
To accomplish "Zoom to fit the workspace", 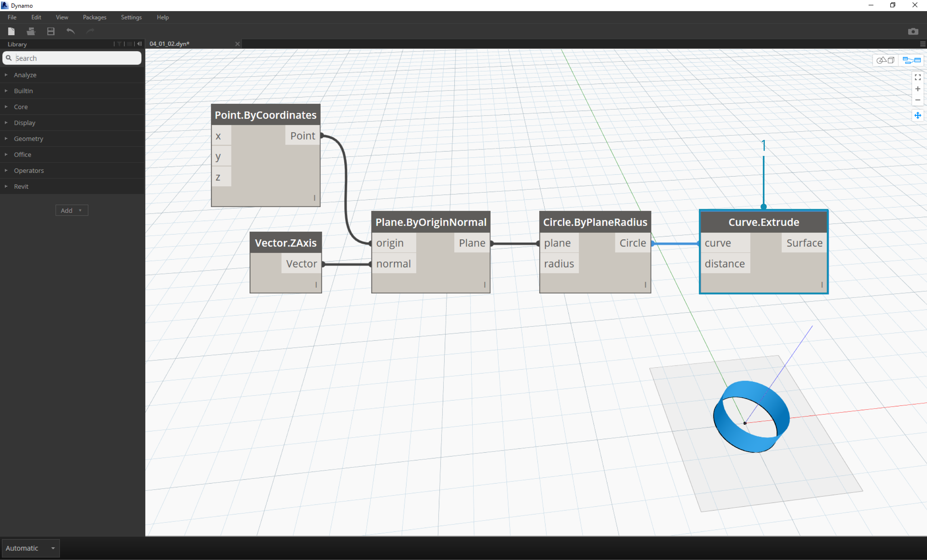I will (x=918, y=77).
